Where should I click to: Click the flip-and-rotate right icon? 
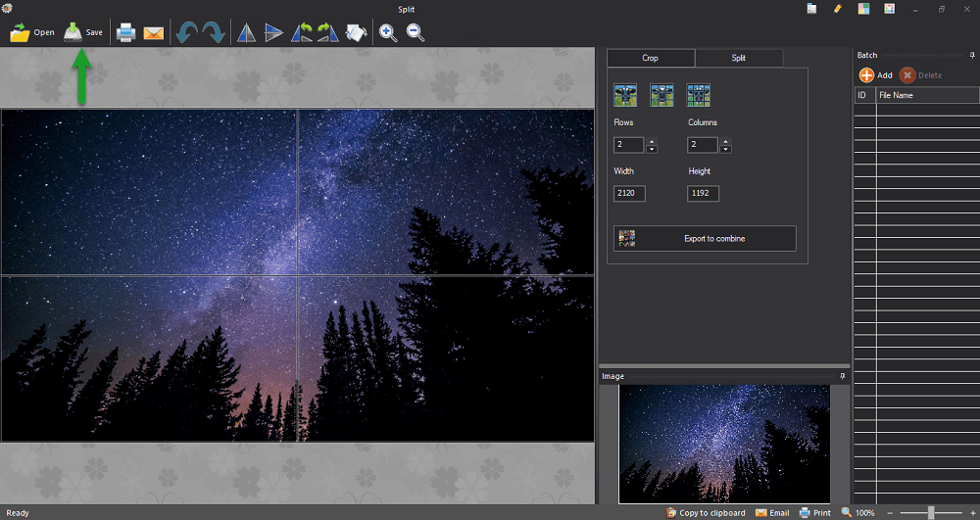click(327, 32)
